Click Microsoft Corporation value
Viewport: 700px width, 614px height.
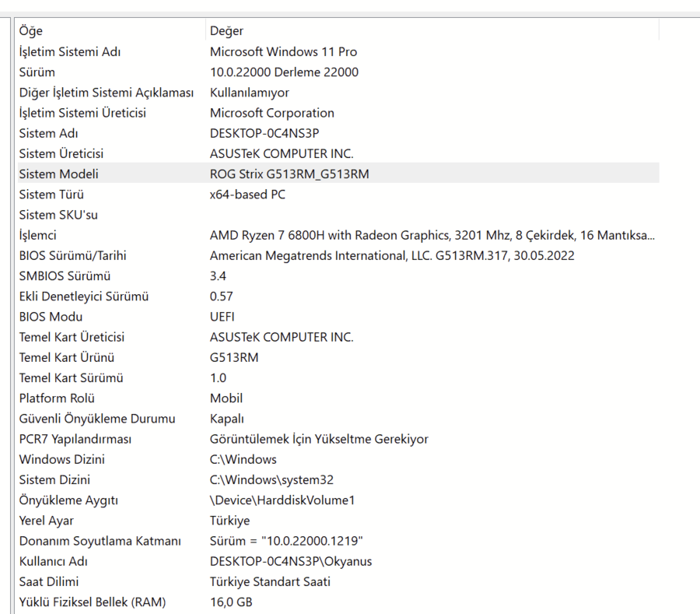pos(272,113)
